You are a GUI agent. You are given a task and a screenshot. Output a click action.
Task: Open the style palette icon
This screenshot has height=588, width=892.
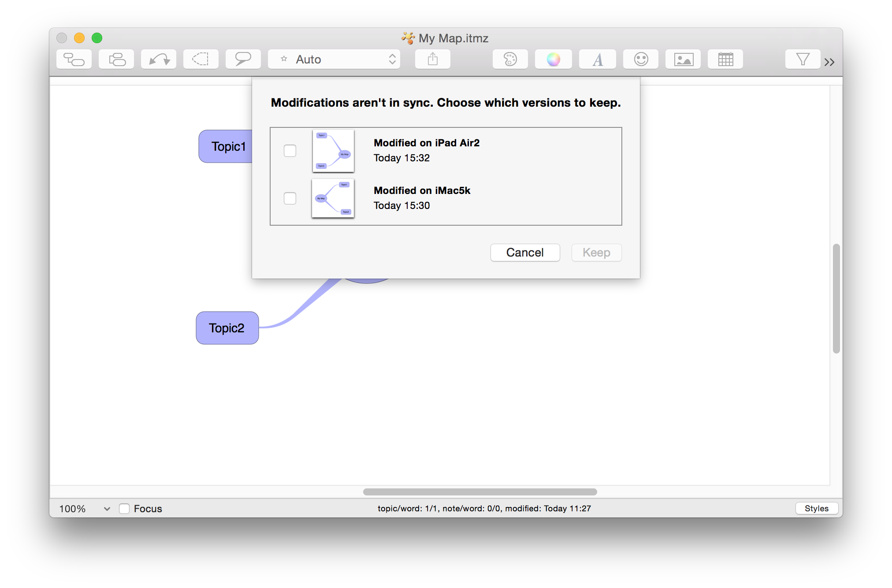510,60
